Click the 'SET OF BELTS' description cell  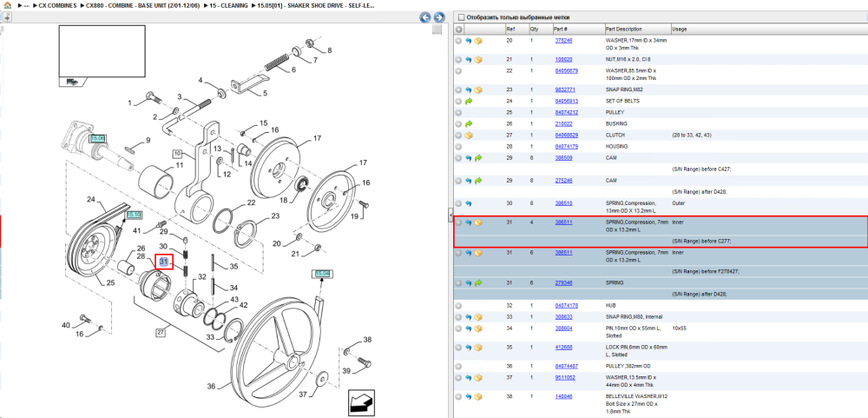pyautogui.click(x=622, y=101)
